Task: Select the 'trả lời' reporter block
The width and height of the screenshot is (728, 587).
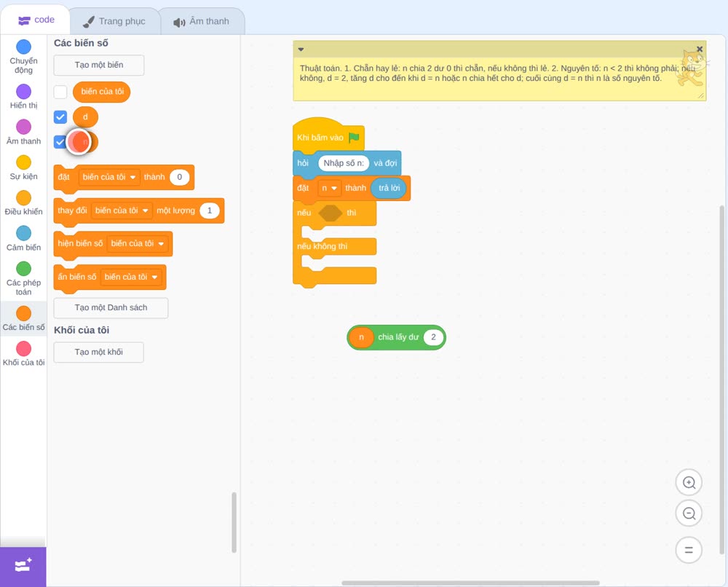Action: pyautogui.click(x=389, y=188)
